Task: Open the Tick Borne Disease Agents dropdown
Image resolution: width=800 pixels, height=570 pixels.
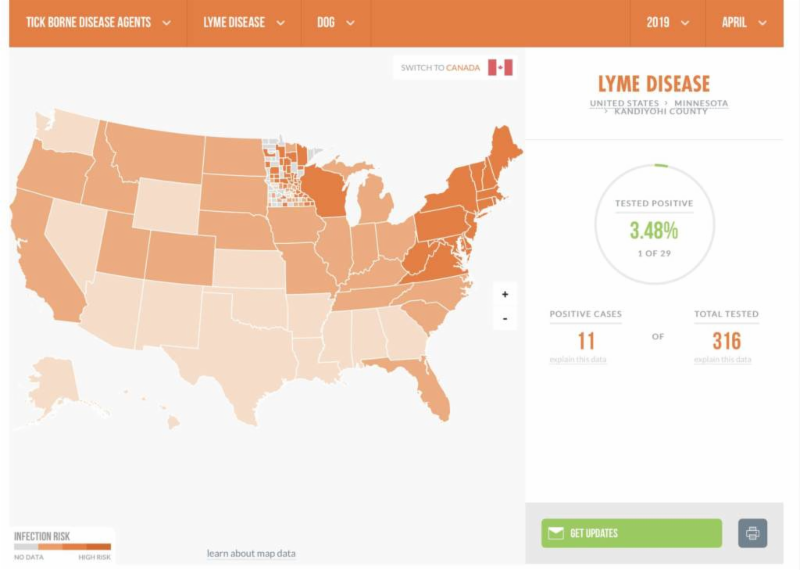Action: (98, 23)
